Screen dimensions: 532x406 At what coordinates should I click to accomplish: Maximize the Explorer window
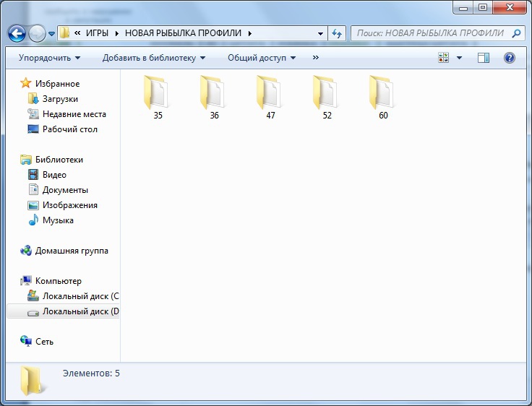pyautogui.click(x=483, y=7)
